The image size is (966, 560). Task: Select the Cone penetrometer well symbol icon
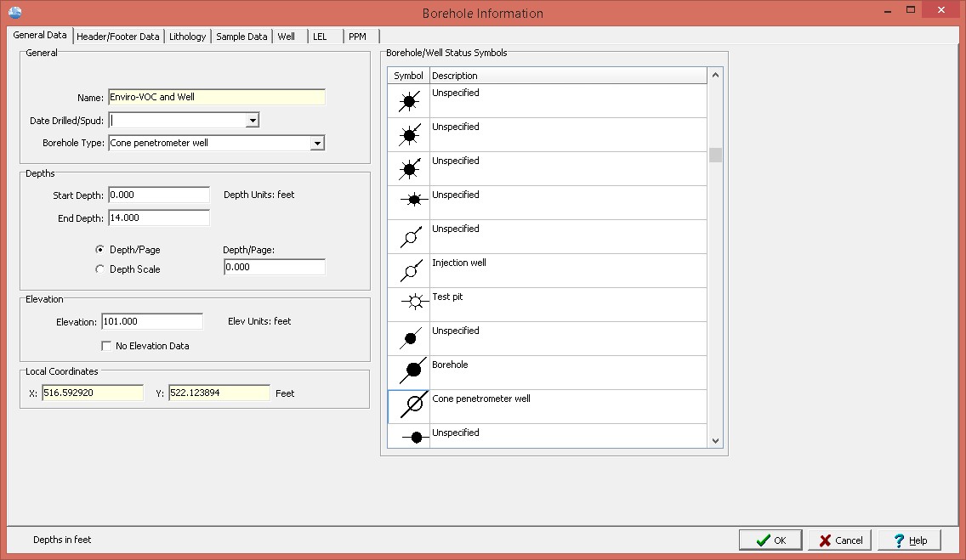pos(409,406)
